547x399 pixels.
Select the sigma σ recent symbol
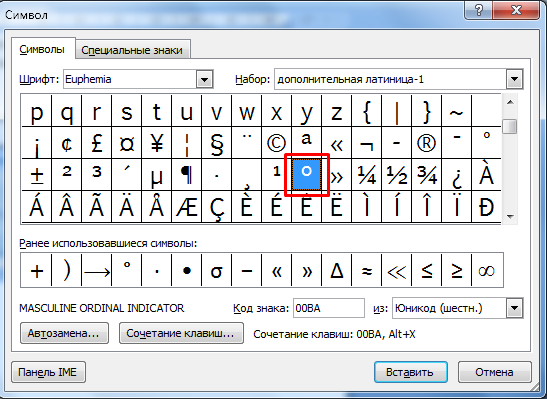pyautogui.click(x=216, y=270)
